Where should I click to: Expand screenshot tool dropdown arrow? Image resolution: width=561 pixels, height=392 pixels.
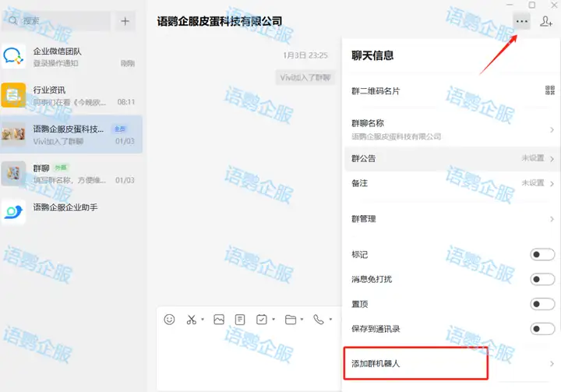coord(203,320)
